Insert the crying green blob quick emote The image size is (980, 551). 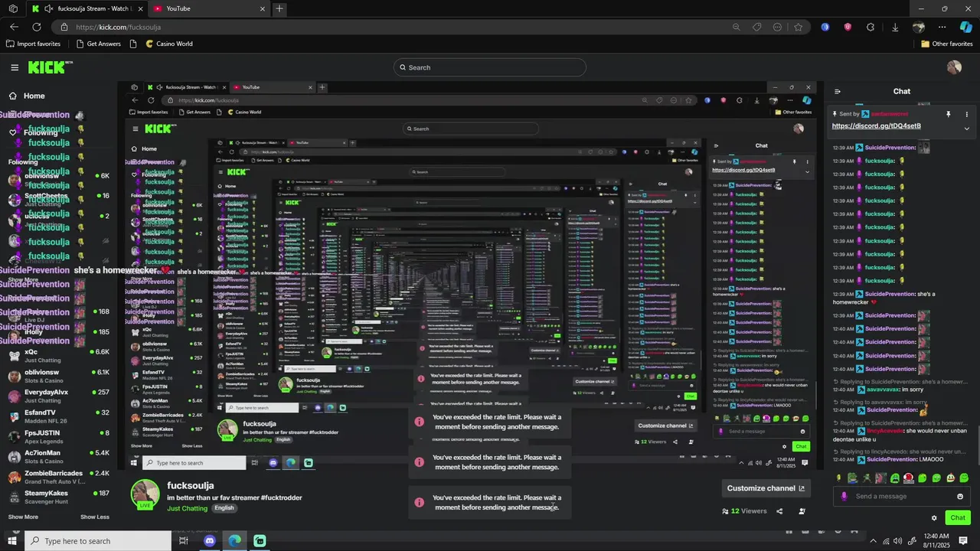click(894, 478)
